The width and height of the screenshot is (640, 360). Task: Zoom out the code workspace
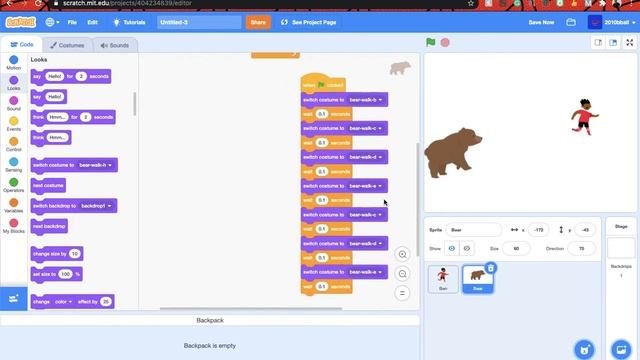coord(402,274)
